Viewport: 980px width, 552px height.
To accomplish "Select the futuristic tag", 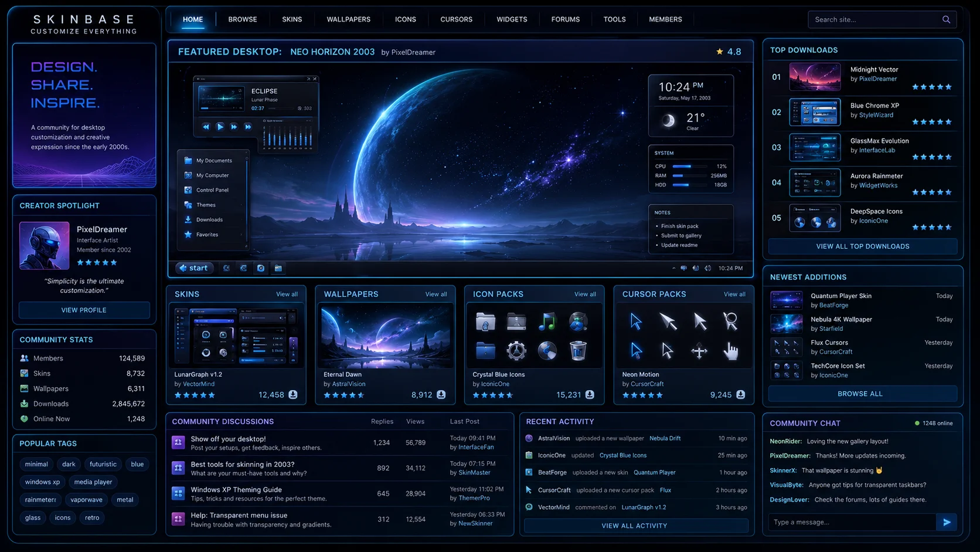I will click(x=103, y=464).
